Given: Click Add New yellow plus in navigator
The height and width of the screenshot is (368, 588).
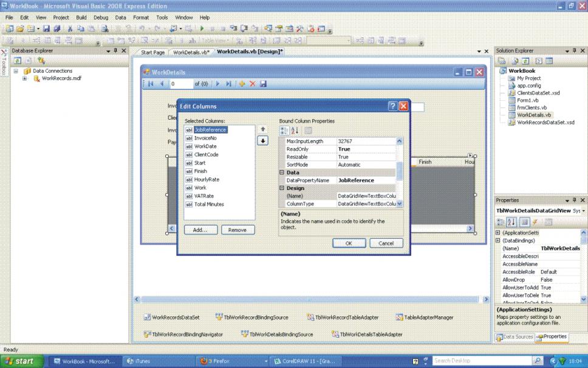Looking at the screenshot, I should point(242,84).
